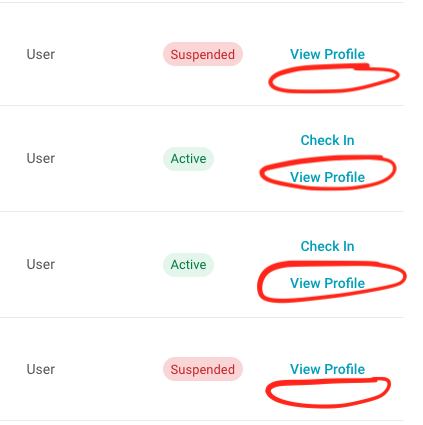Open View Profile in the bottom Suspended row
Image resolution: width=423 pixels, height=425 pixels.
pyautogui.click(x=327, y=369)
